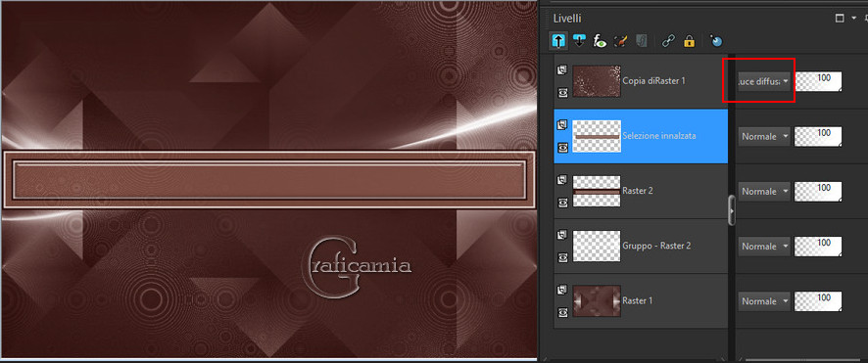This screenshot has width=868, height=363.
Task: Set opacity slider of Copia diRaster 1
Action: pyautogui.click(x=818, y=81)
